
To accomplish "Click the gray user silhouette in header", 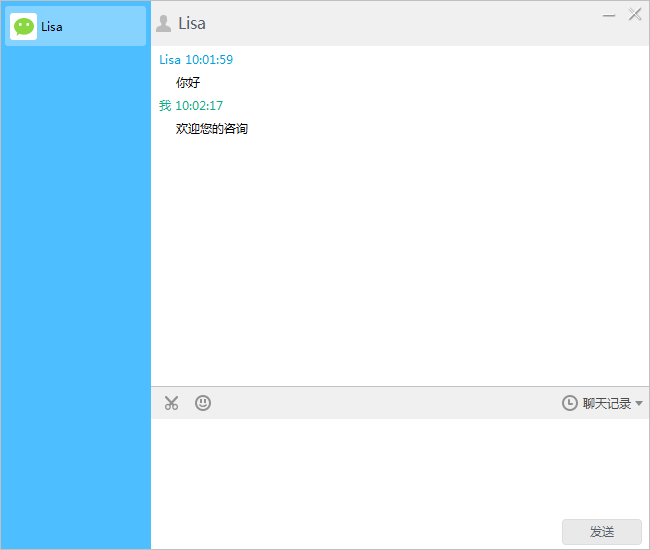I will tap(163, 24).
